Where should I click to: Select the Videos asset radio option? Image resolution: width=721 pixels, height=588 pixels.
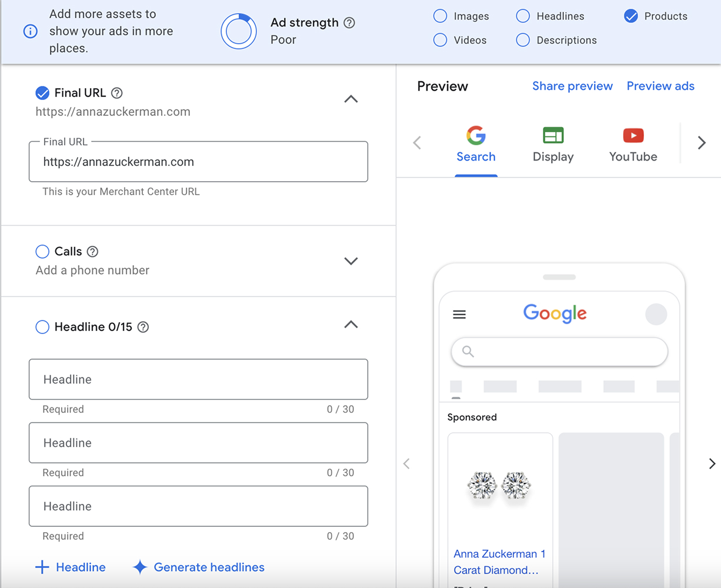[440, 40]
